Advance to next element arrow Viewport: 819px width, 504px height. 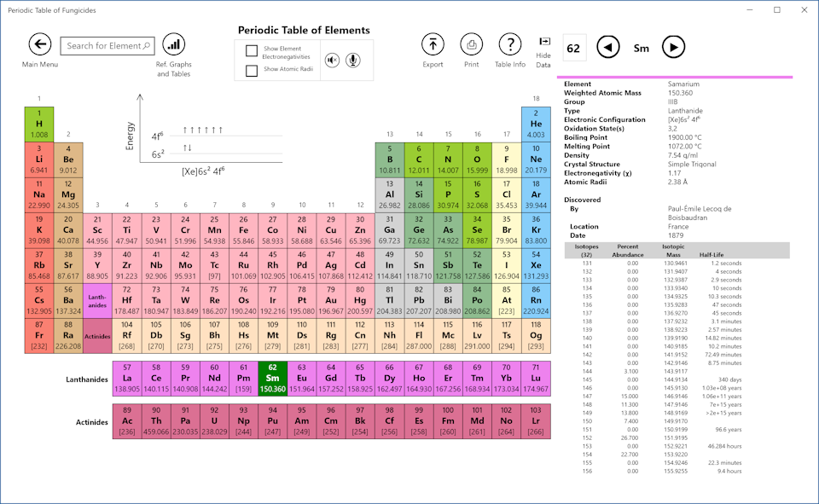pos(673,49)
